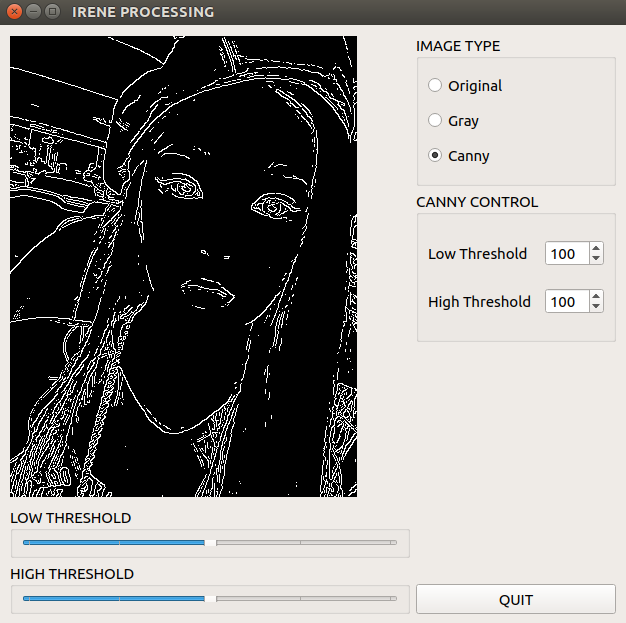Viewport: 626px width, 623px height.
Task: Click the LOW THRESHOLD slider handle
Action: point(210,543)
